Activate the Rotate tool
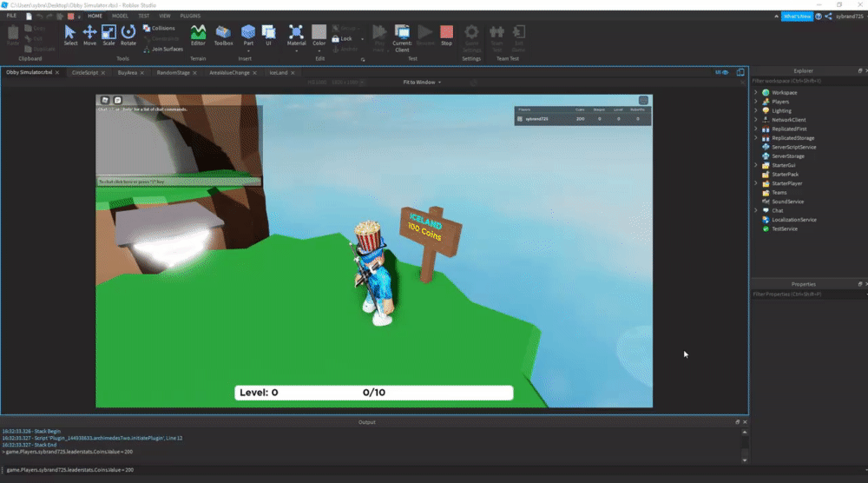Viewport: 868px width, 483px height. (x=128, y=36)
